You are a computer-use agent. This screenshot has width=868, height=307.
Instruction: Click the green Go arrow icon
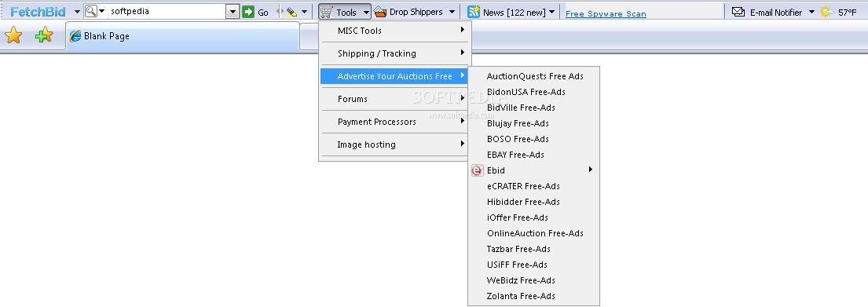[248, 12]
